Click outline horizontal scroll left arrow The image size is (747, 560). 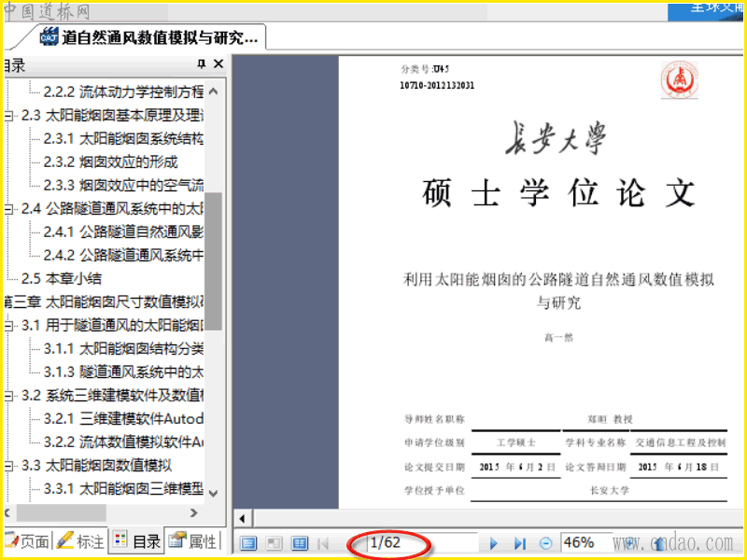(x=7, y=512)
